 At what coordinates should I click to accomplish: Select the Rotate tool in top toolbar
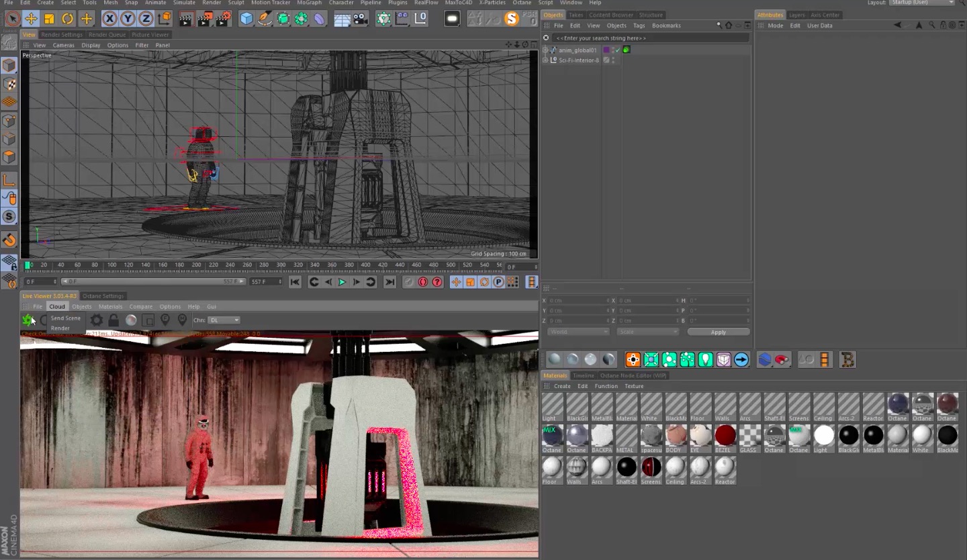coord(68,19)
